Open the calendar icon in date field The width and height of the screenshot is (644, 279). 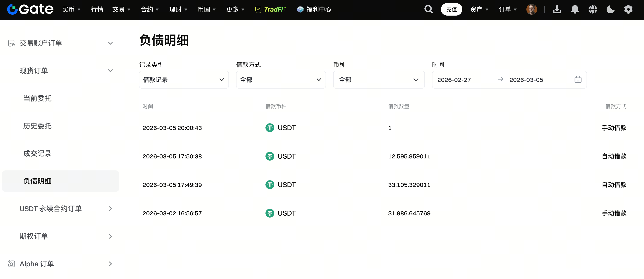coord(578,80)
